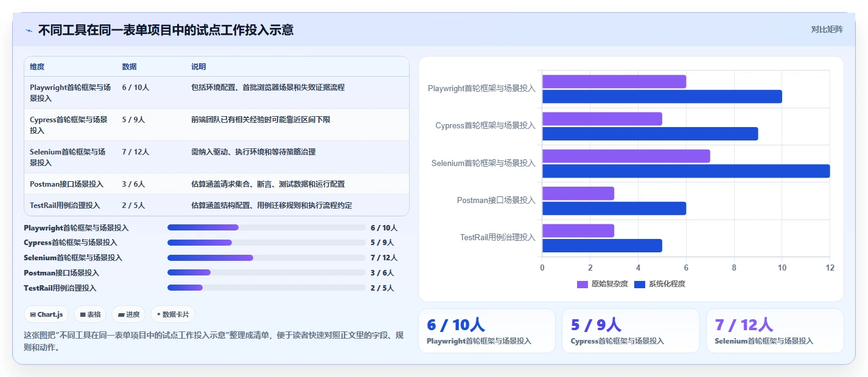Open the '7 / 12人' Selenium data card
The image size is (868, 377).
pyautogui.click(x=775, y=331)
